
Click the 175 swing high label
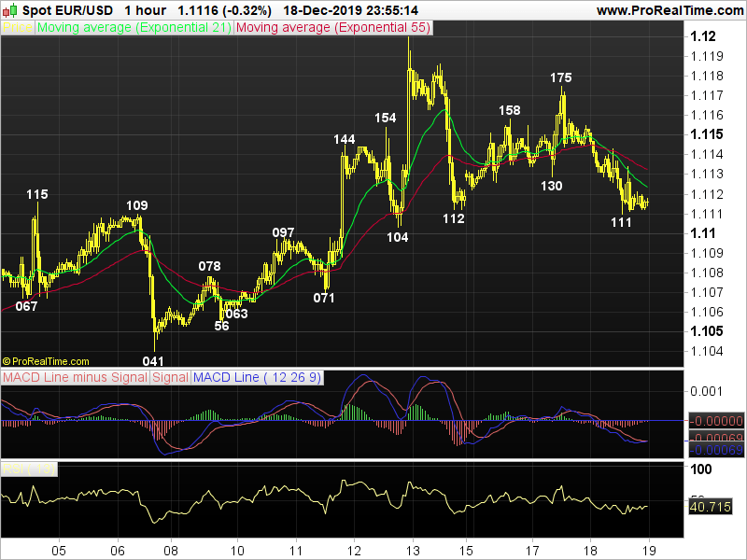click(x=561, y=77)
